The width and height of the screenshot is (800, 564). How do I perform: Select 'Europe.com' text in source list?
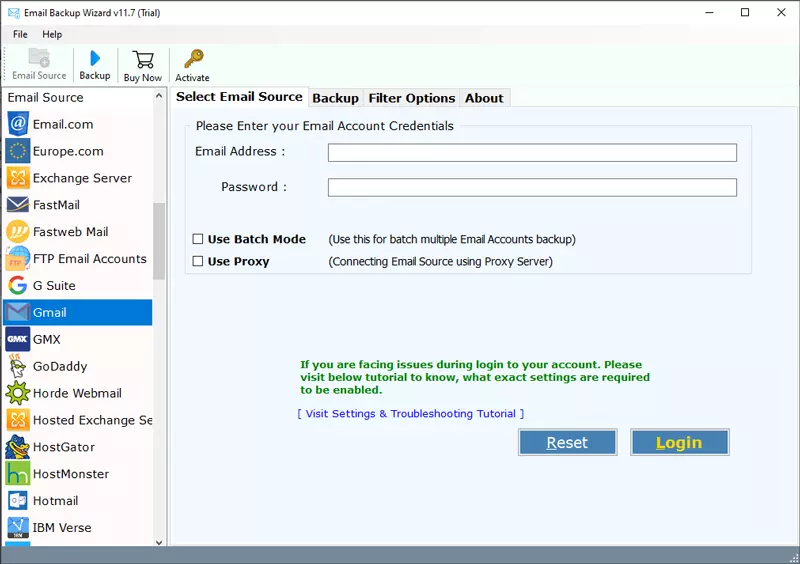[x=68, y=151]
